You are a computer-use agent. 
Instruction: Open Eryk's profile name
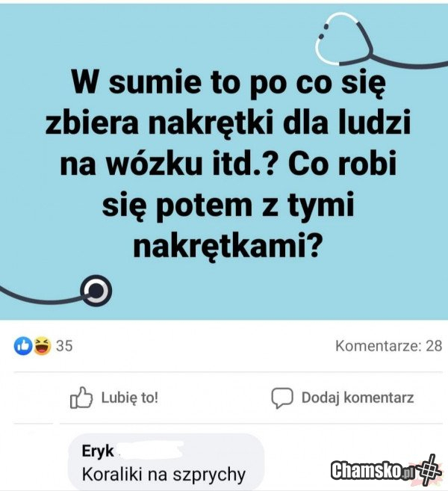[98, 451]
